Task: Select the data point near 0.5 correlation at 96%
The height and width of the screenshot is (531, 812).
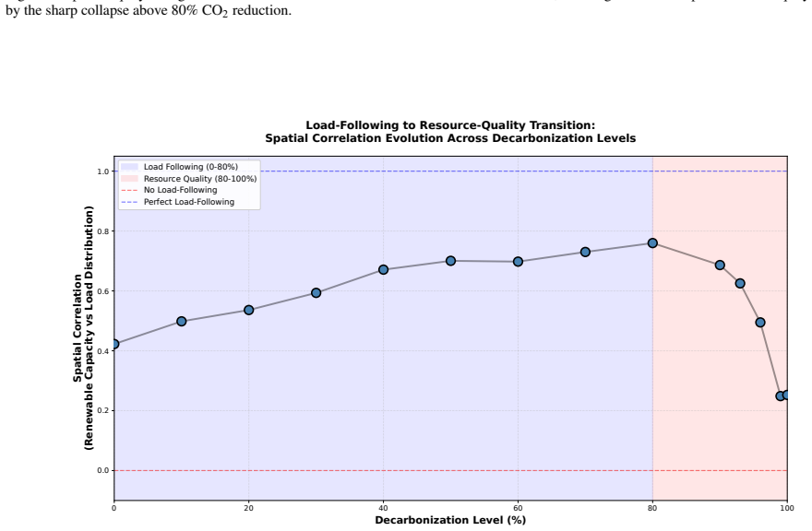Action: pyautogui.click(x=760, y=323)
